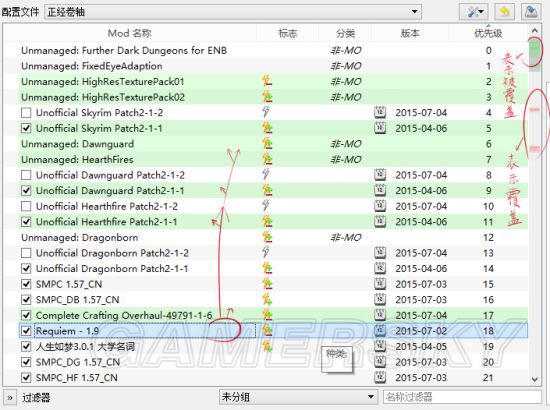Focus the 名称过滤器 name filter field
This screenshot has width=550, height=410.
[462, 397]
